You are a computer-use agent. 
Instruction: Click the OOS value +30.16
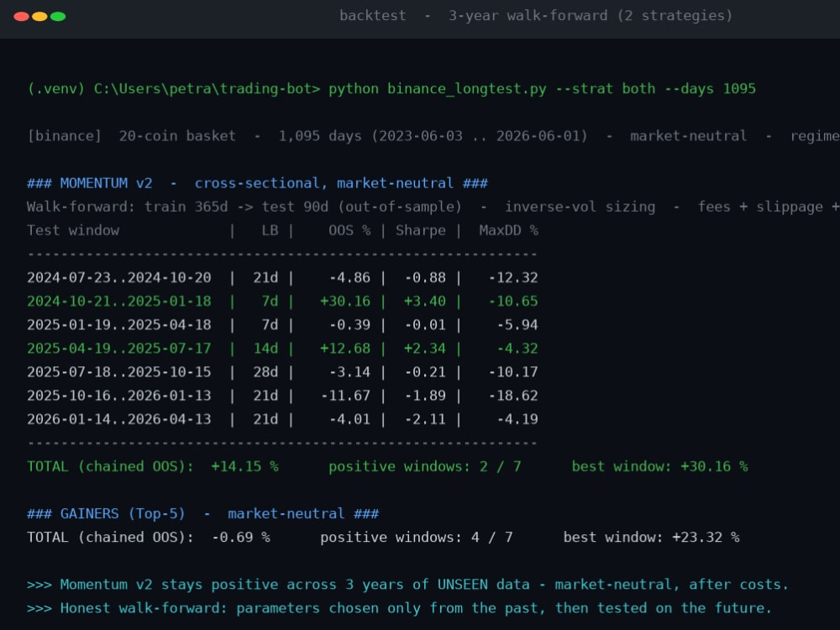(x=345, y=301)
